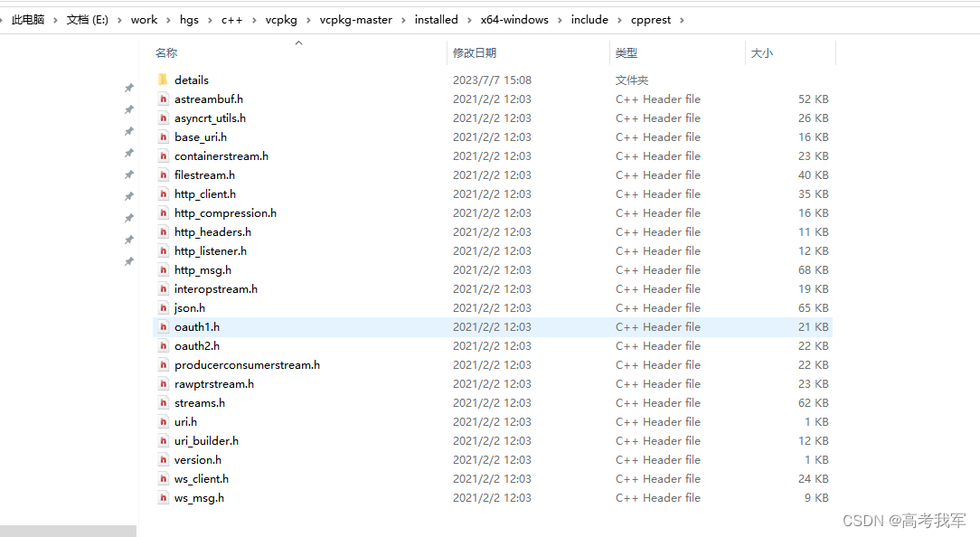Expand the chevron after work breadcrumb
This screenshot has height=537, width=980.
[168, 20]
